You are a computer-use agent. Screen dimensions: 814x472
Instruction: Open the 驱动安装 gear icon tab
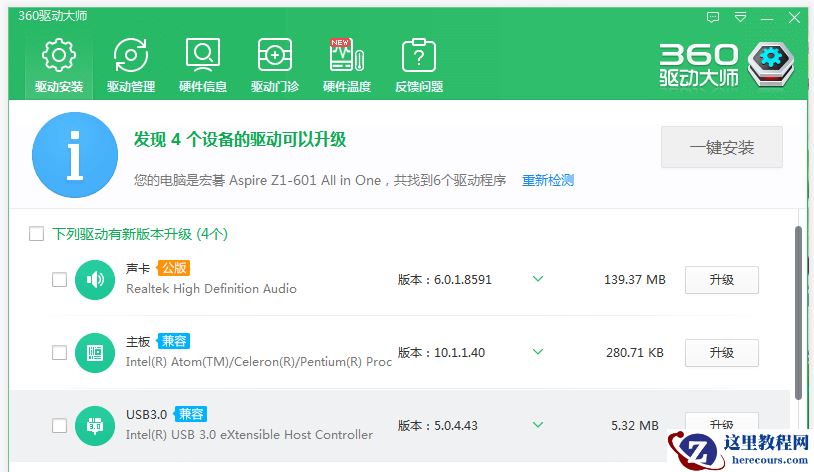59,65
